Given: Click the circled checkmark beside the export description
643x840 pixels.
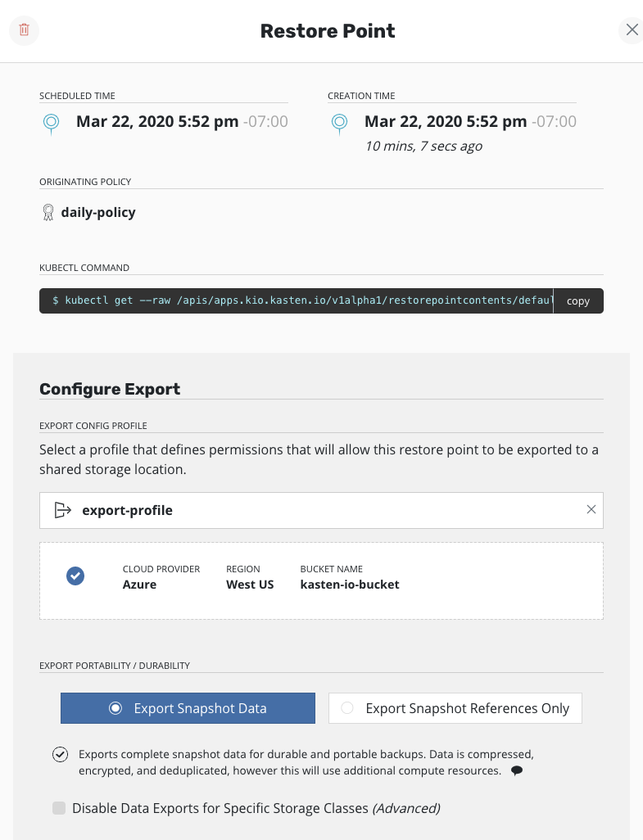Looking at the screenshot, I should pos(60,754).
